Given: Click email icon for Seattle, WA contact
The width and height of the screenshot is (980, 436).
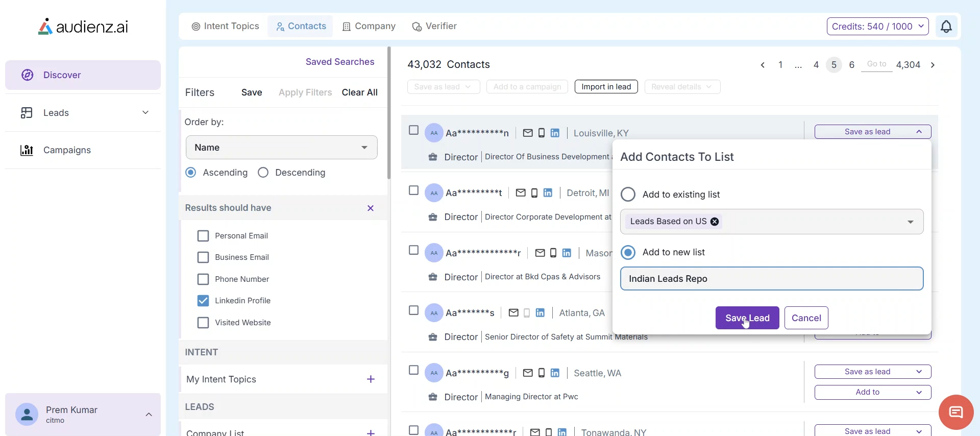Looking at the screenshot, I should click(528, 373).
